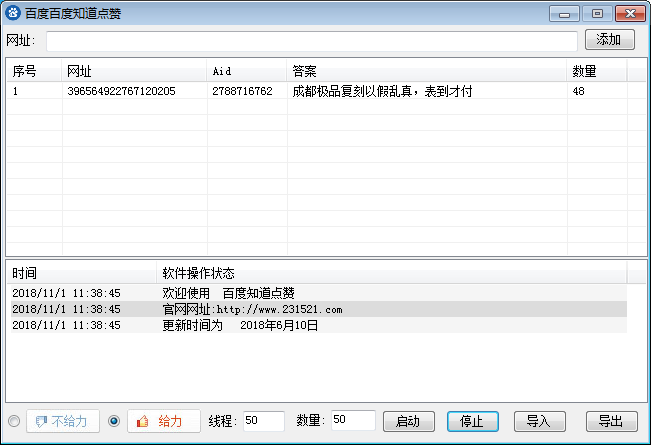Viewport: 651px width, 445px height.
Task: Click the 数量 column header in table
Action: (596, 71)
